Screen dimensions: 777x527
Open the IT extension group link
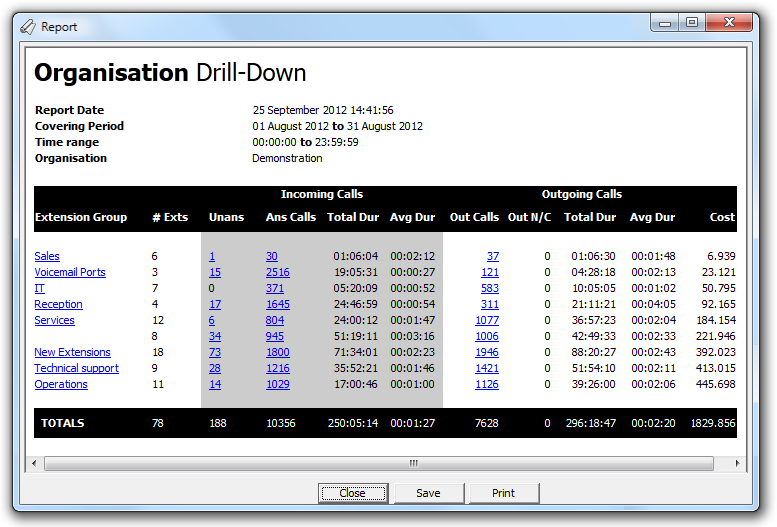(40, 288)
